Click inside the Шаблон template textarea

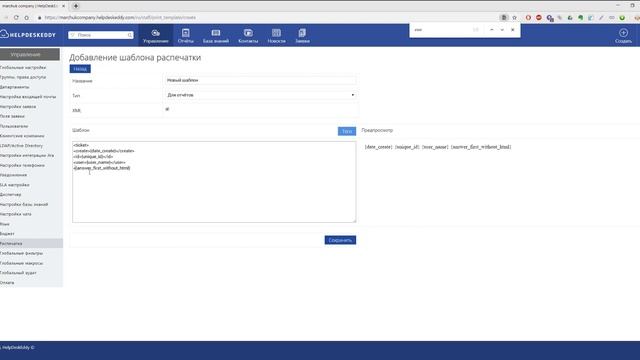point(214,182)
